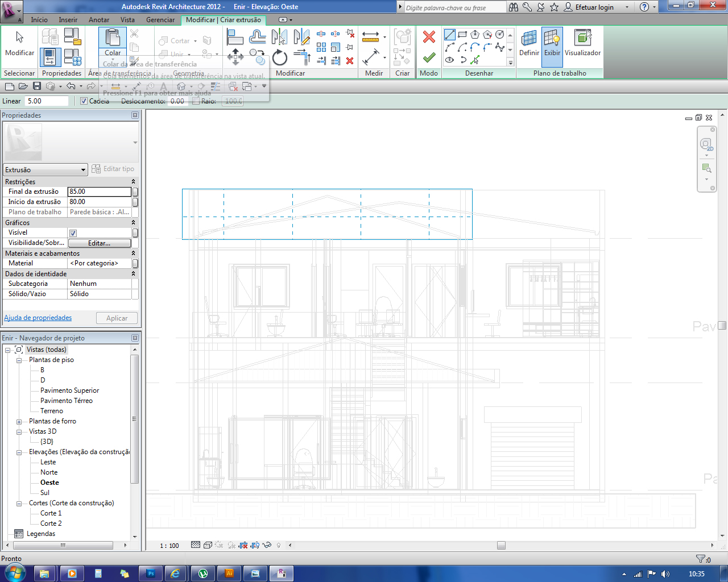Click the Move tool icon
This screenshot has width=728, height=582.
[235, 57]
